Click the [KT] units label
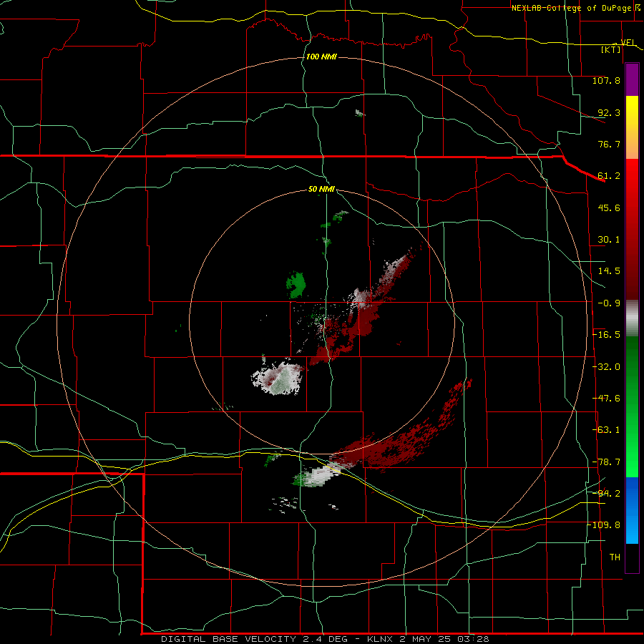 pos(611,49)
